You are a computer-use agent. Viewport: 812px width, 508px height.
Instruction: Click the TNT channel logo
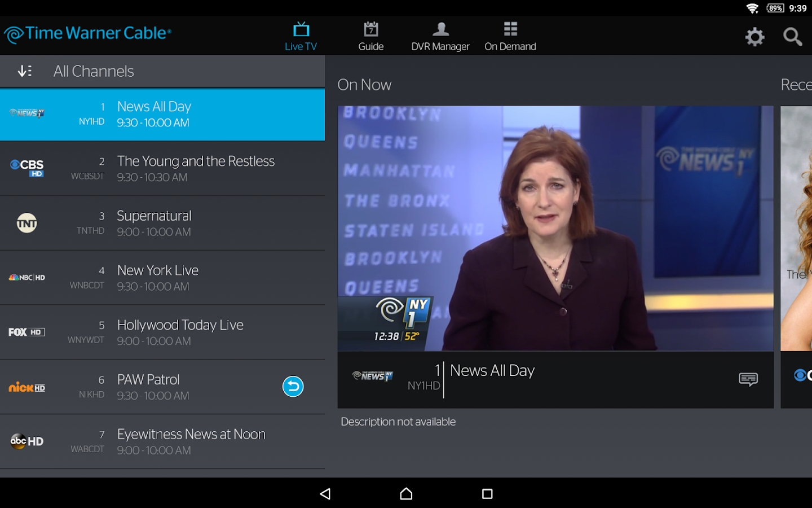[x=27, y=223]
